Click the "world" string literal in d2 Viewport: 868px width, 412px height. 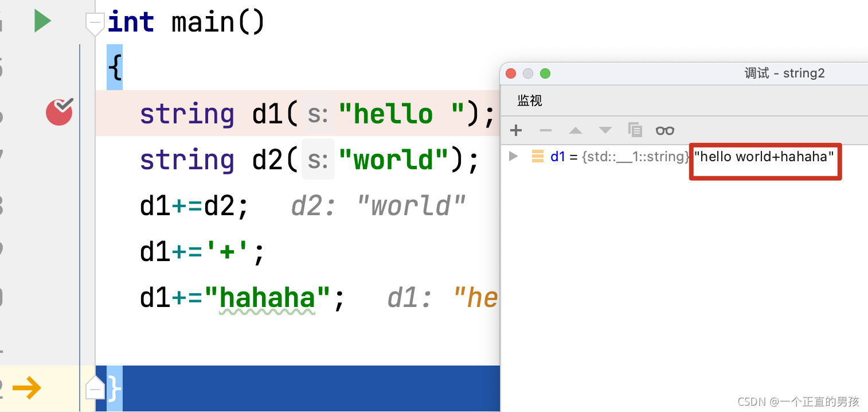point(393,160)
